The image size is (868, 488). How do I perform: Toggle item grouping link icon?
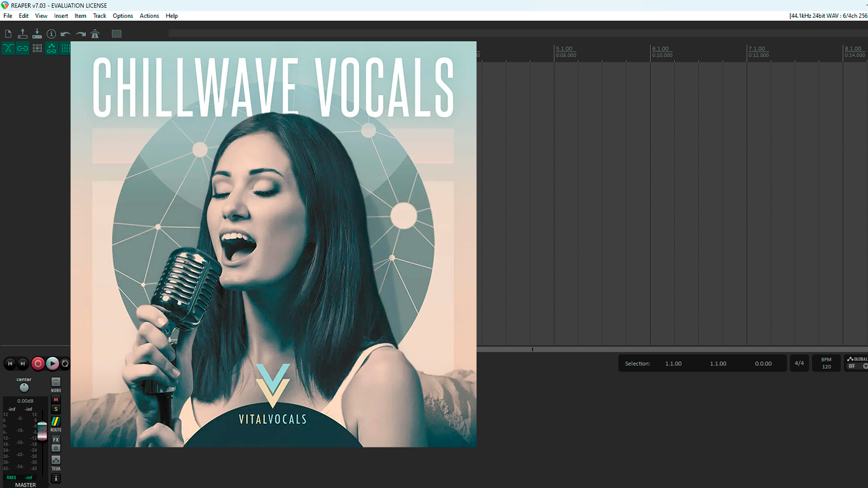pos(23,48)
